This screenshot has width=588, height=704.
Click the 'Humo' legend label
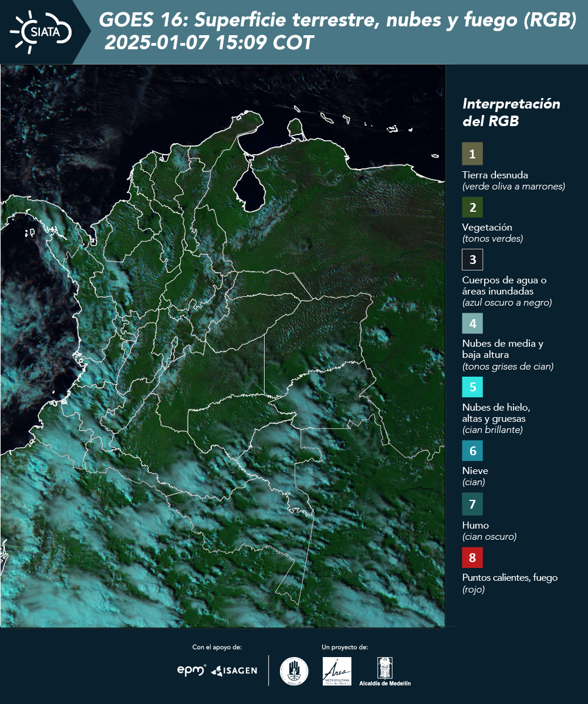(475, 525)
